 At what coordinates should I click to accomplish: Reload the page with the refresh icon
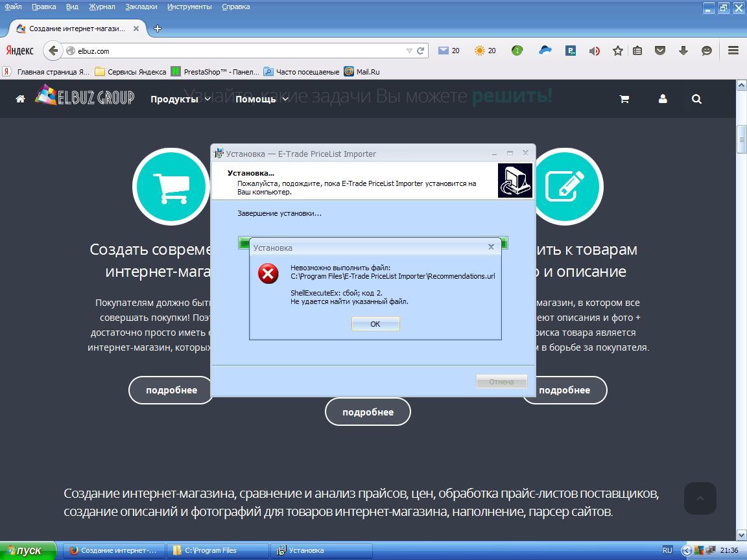[x=420, y=51]
